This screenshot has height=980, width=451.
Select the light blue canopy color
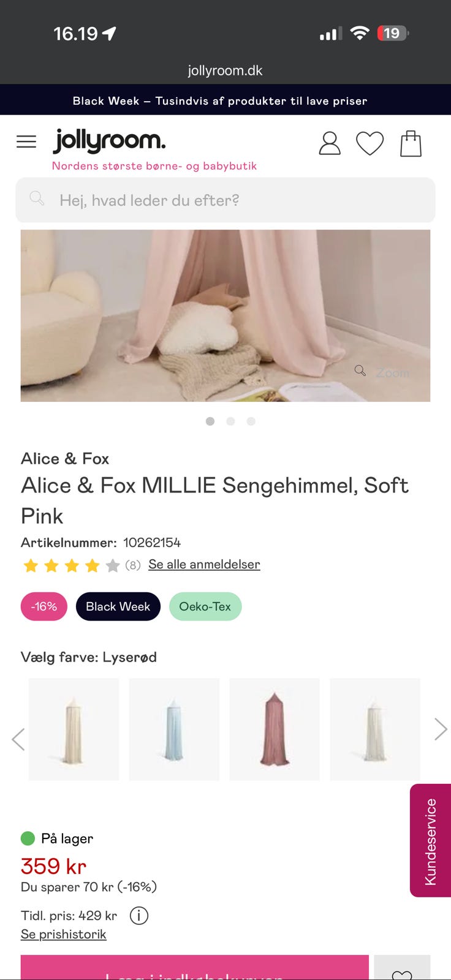pos(174,729)
